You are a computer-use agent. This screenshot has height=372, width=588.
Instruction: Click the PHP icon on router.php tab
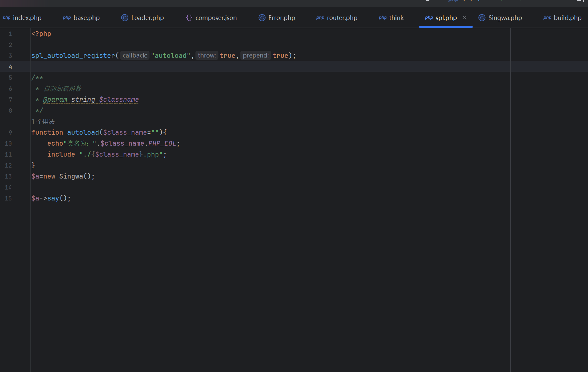click(320, 18)
